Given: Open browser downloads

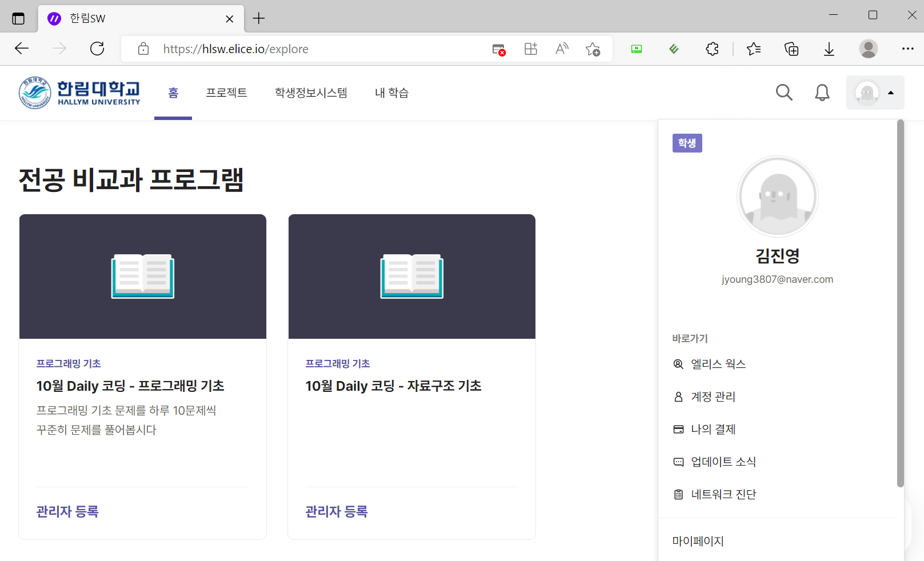Looking at the screenshot, I should click(829, 49).
